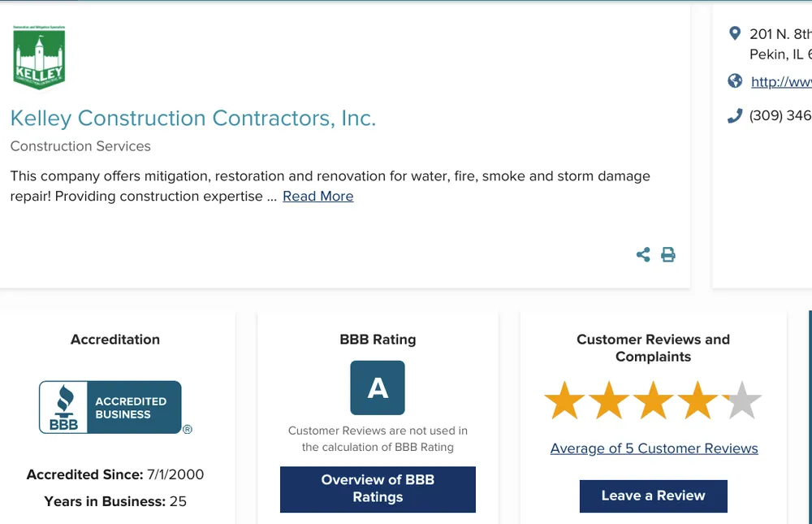812x524 pixels.
Task: Open 'Average of 5 Customer Reviews'
Action: pyautogui.click(x=653, y=448)
